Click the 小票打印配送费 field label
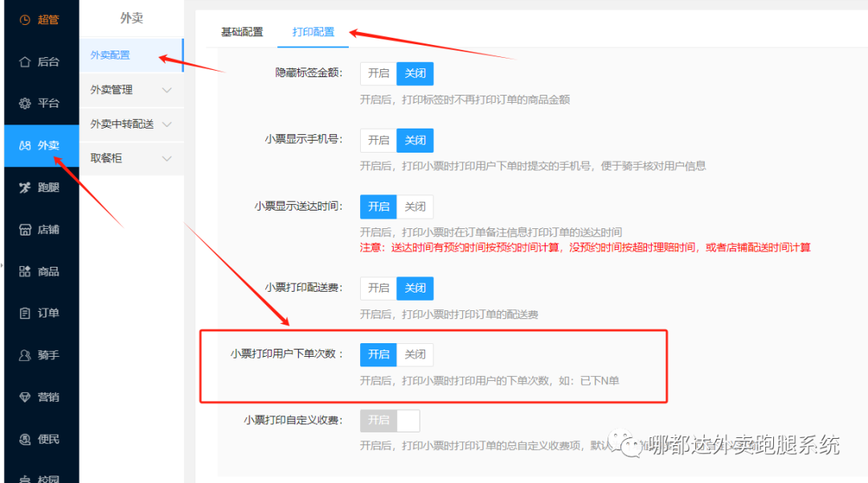The width and height of the screenshot is (868, 483). point(303,288)
